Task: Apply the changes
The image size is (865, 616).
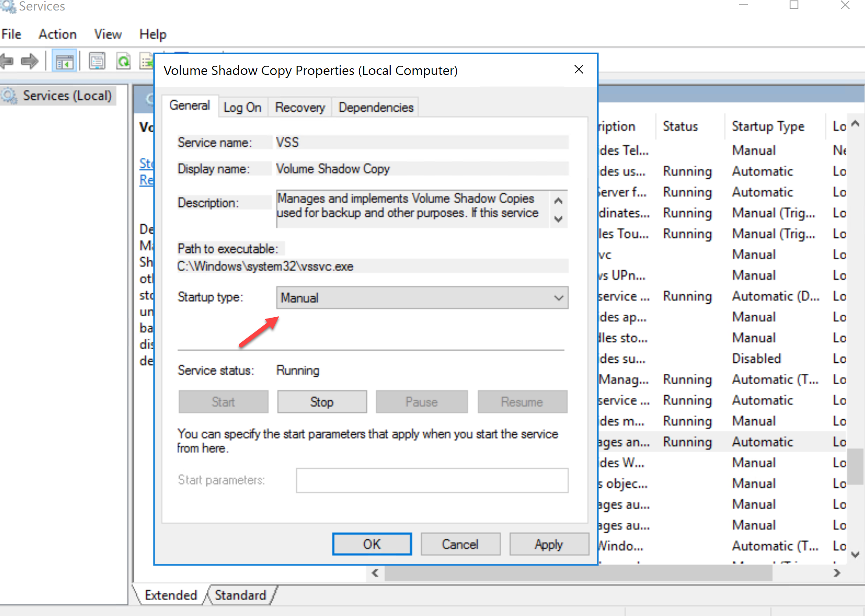Action: coord(549,544)
